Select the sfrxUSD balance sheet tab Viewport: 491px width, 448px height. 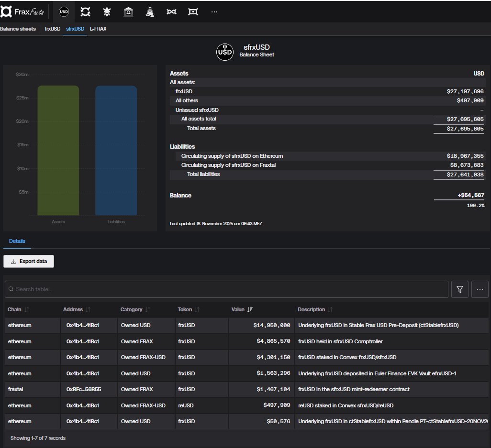[75, 29]
